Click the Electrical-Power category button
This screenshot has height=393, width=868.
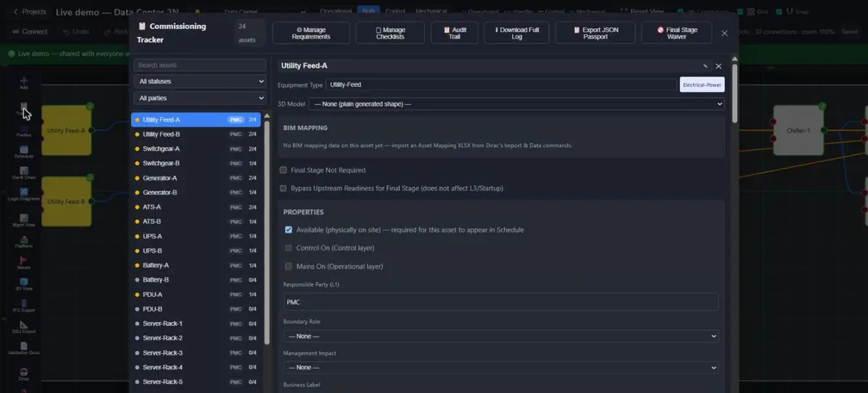(702, 85)
